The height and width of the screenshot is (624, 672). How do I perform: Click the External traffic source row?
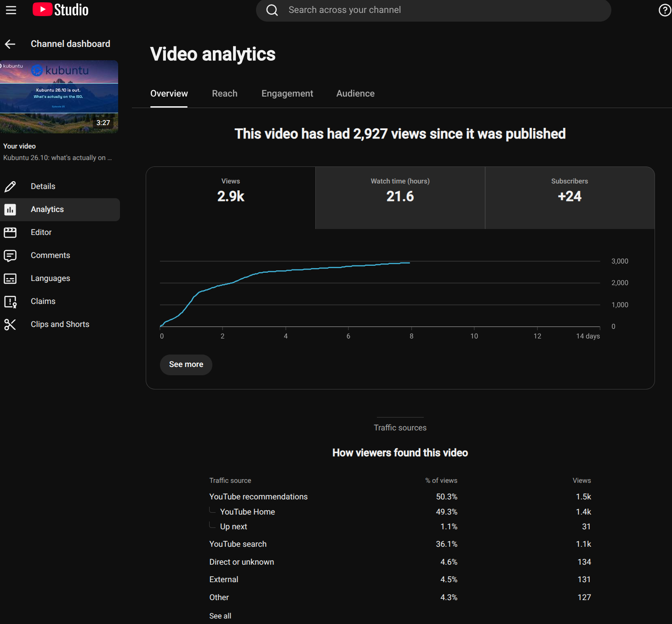[x=400, y=579]
